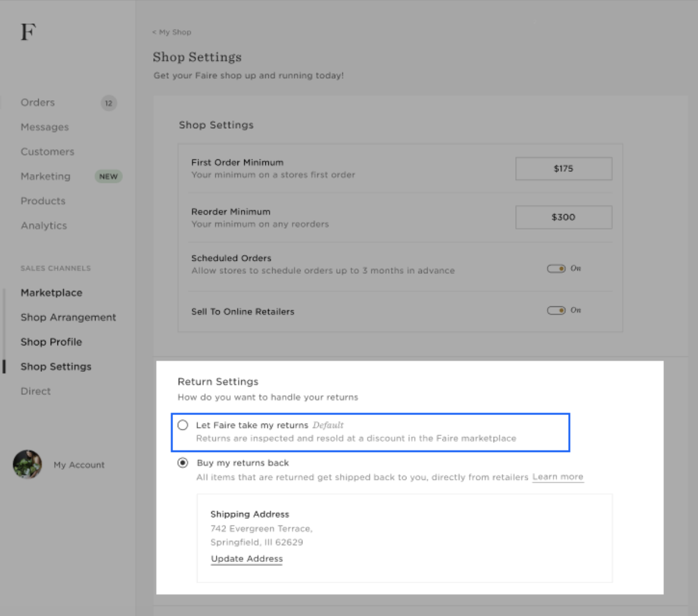Click the NEW badge beside Marketing

(108, 176)
